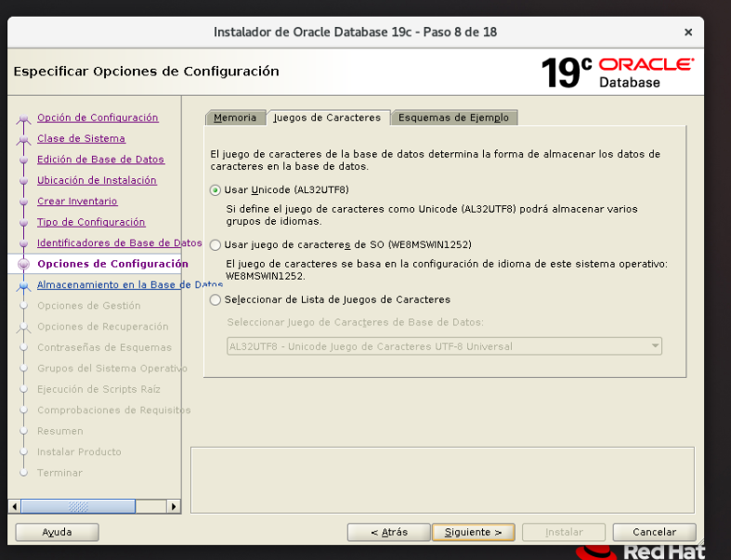This screenshot has height=560, width=731.
Task: Go to Opción de Configuración step
Action: click(98, 118)
